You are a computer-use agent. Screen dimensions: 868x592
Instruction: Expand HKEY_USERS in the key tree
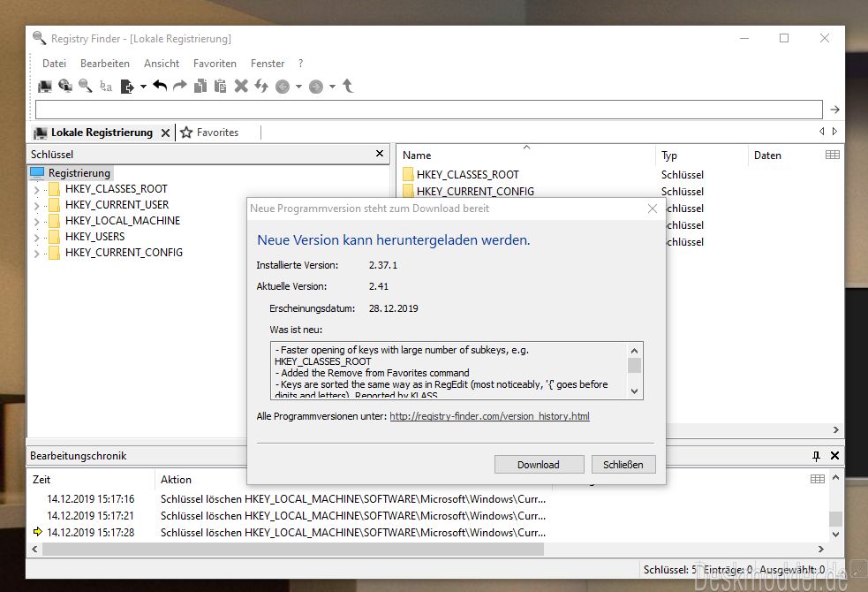36,239
